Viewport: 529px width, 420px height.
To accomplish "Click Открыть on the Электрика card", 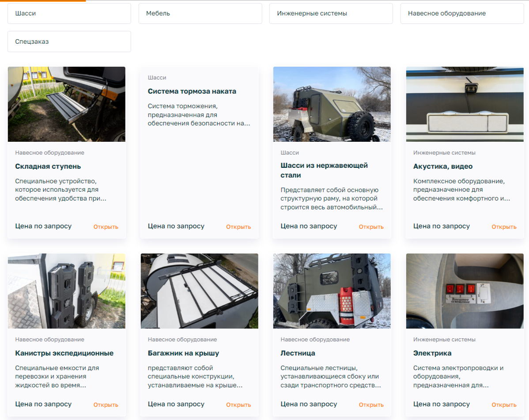I will [504, 405].
